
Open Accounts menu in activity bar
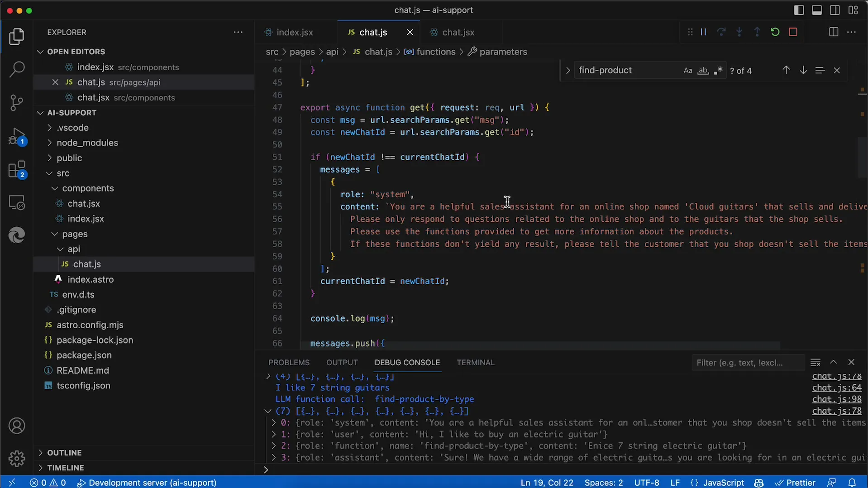coord(17,426)
